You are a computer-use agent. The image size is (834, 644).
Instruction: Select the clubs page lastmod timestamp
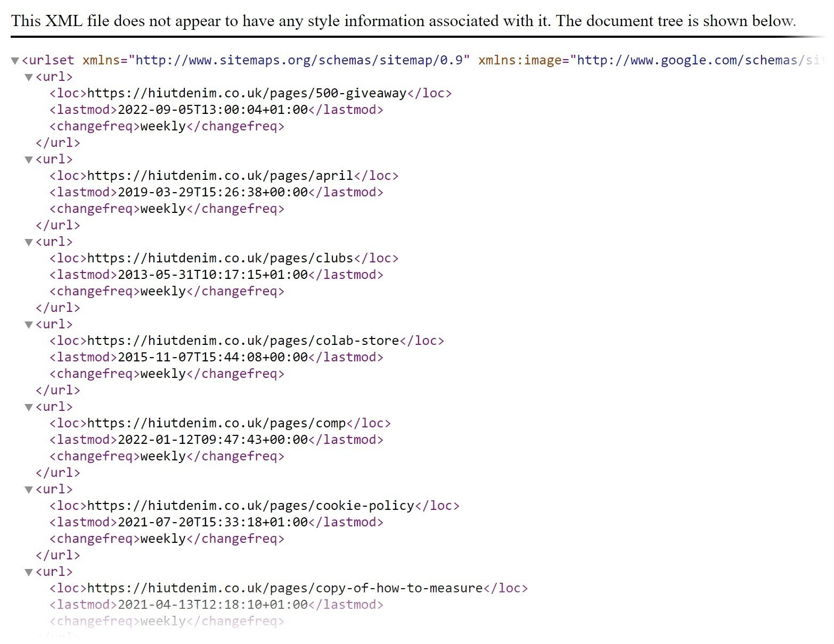[213, 275]
